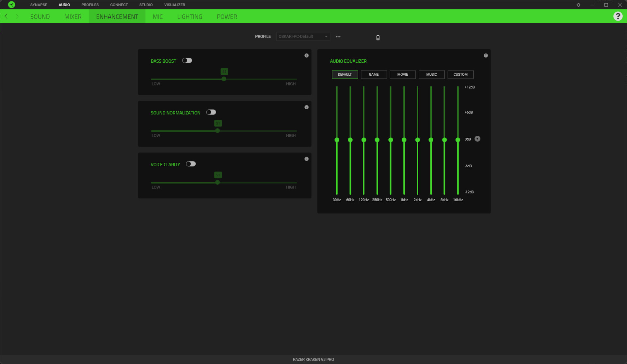The image size is (627, 364).
Task: Open the settings gear icon
Action: pos(578,5)
